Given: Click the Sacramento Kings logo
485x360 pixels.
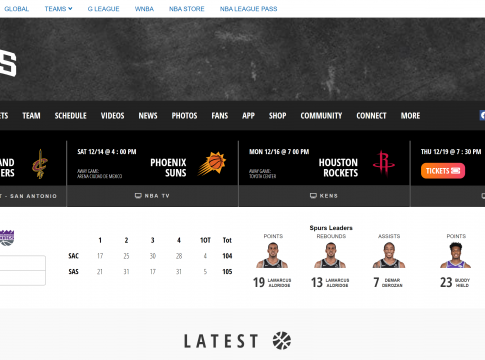Looking at the screenshot, I should (7, 238).
